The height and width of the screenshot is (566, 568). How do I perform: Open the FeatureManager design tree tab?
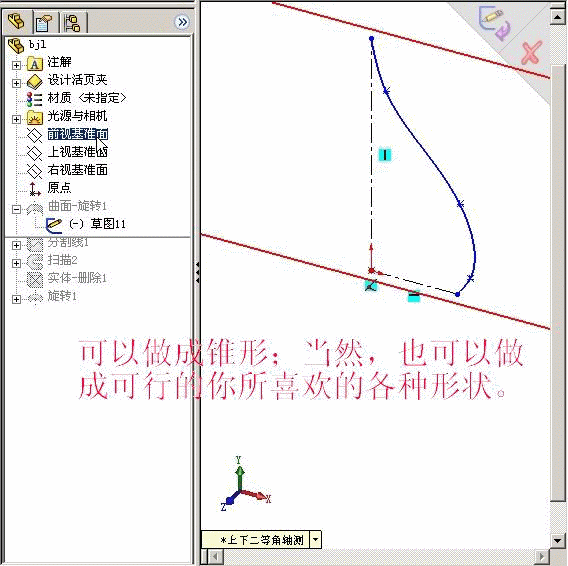tap(17, 21)
